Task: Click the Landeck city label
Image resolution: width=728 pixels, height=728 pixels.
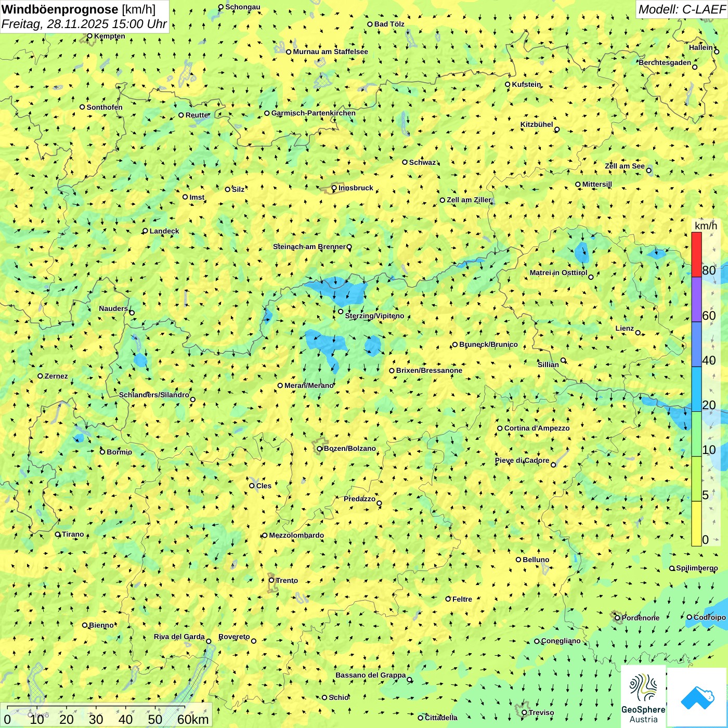Action: (x=164, y=231)
